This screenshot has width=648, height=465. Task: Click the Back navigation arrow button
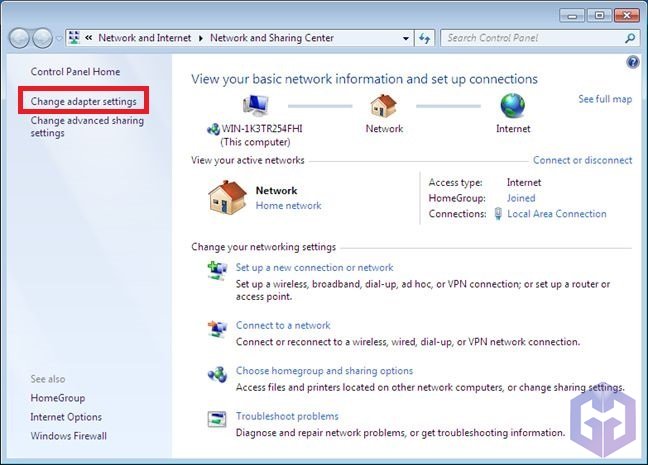point(19,38)
